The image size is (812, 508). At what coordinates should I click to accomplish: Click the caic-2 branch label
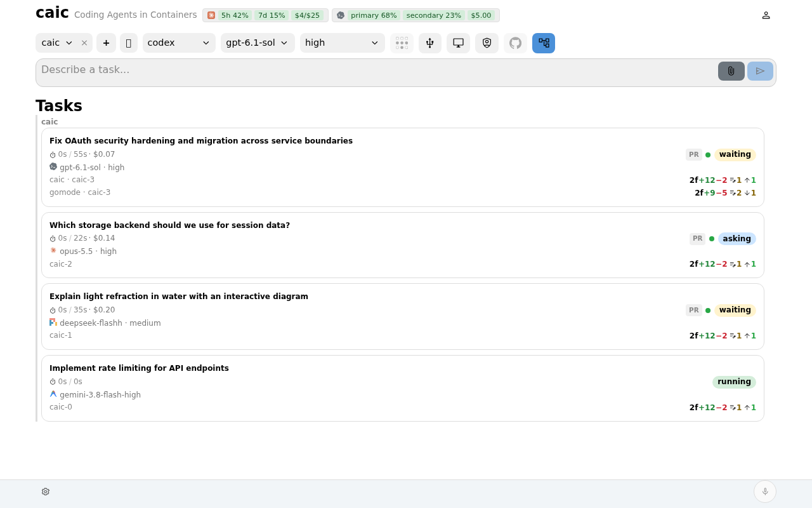click(61, 264)
